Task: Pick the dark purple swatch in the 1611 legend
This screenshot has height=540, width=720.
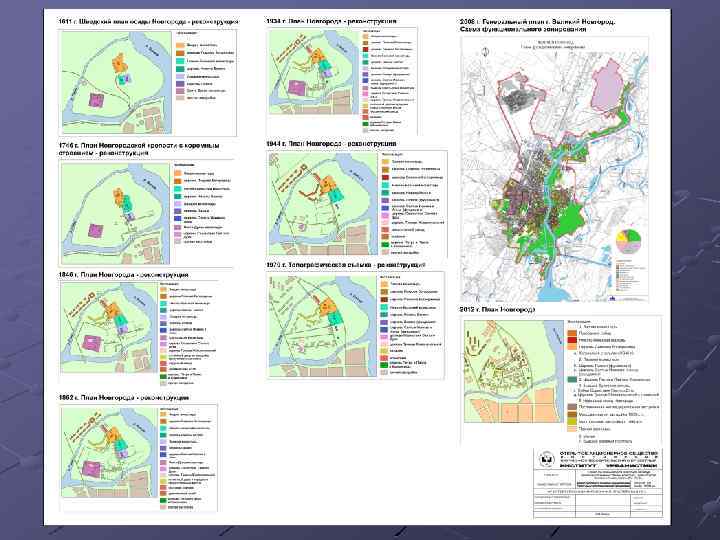Action: [180, 84]
